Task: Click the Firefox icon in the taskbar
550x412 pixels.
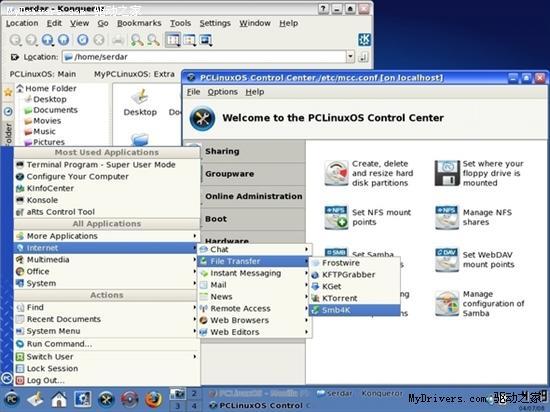Action: [x=153, y=399]
